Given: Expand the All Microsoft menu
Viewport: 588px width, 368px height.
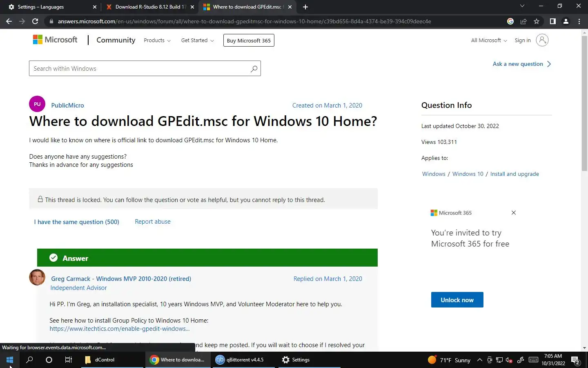Looking at the screenshot, I should click(489, 40).
